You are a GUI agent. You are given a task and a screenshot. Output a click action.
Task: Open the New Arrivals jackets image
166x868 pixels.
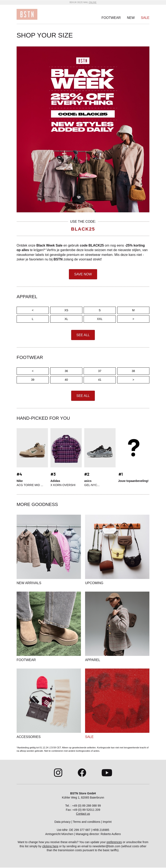coord(49,546)
